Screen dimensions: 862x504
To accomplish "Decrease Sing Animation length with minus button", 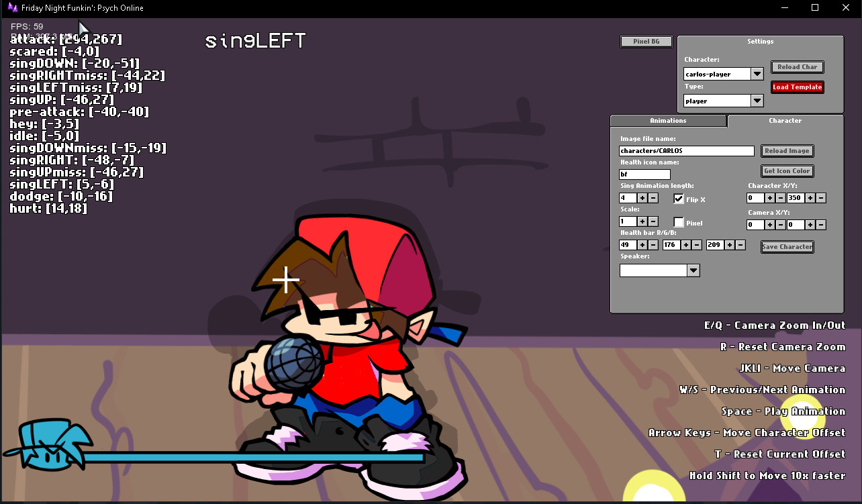I will [653, 198].
